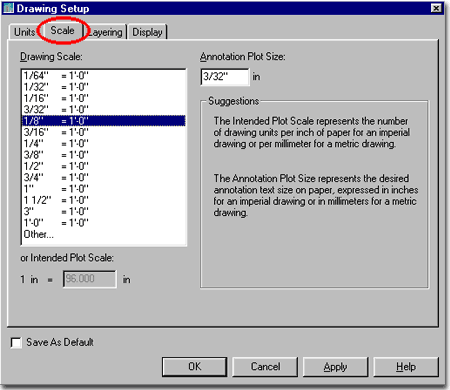Image resolution: width=450 pixels, height=390 pixels.
Task: Pick the 3/32" = 1'-0" scale row
Action: [103, 110]
